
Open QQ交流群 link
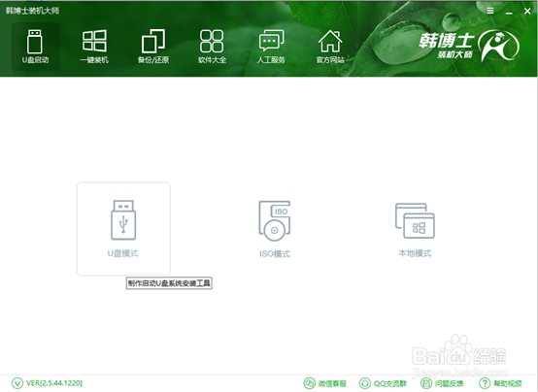click(x=390, y=383)
